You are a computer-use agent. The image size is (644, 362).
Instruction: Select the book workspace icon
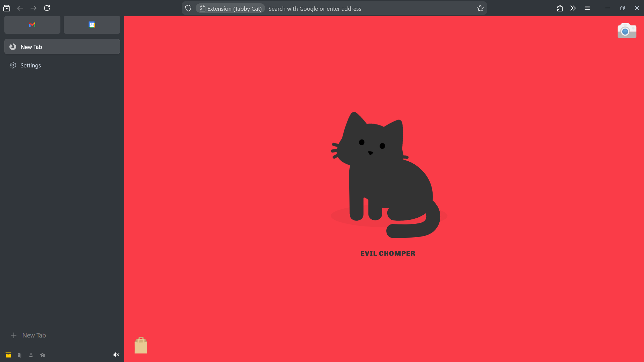(20, 355)
